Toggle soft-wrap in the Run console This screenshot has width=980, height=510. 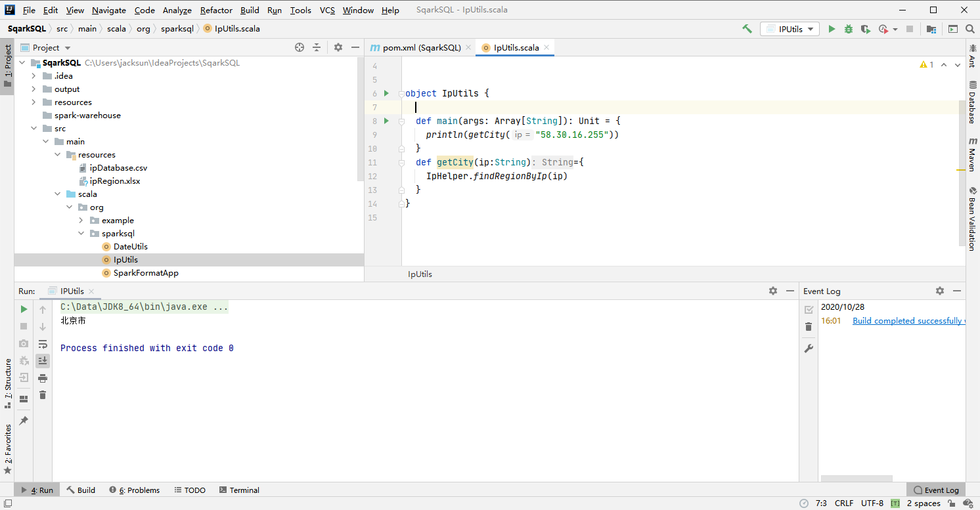pos(43,343)
